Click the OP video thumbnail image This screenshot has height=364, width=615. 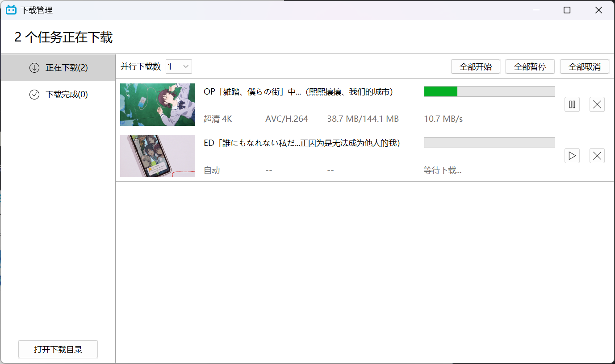tap(157, 104)
